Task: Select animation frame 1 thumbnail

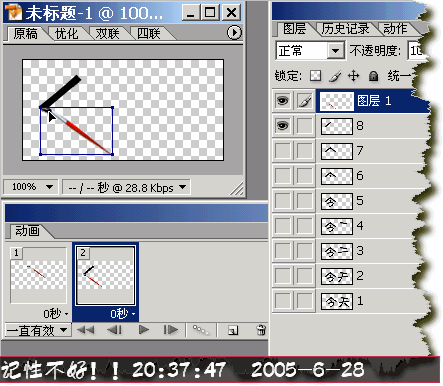Action: click(38, 275)
